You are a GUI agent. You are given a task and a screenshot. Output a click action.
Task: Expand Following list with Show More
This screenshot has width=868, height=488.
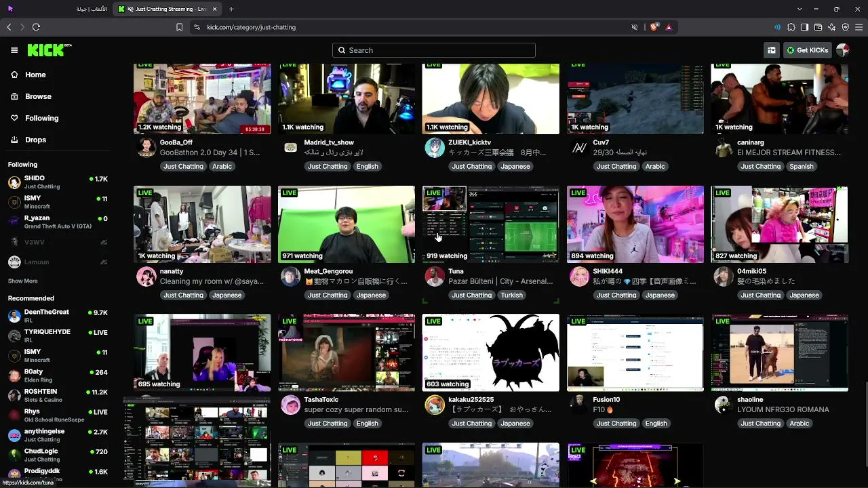23,281
